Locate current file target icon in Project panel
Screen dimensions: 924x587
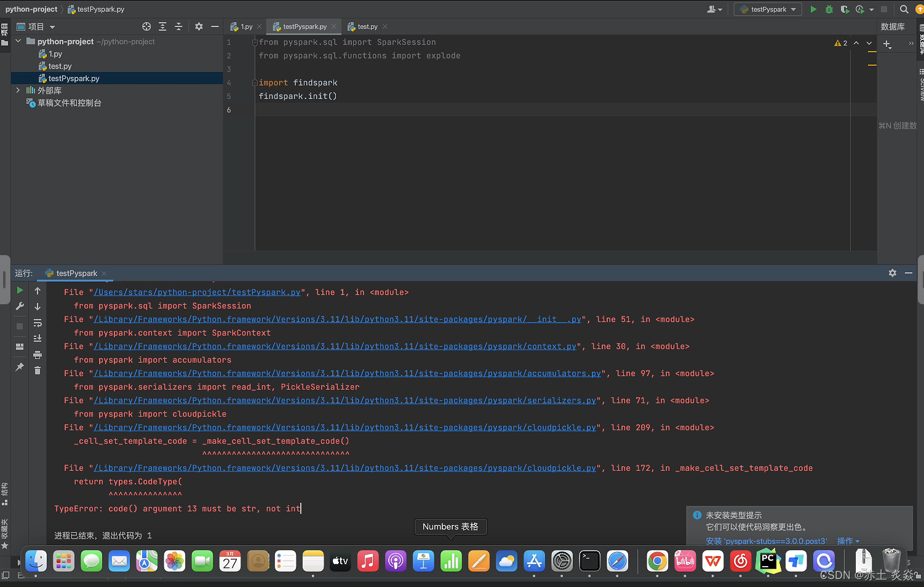tap(146, 26)
